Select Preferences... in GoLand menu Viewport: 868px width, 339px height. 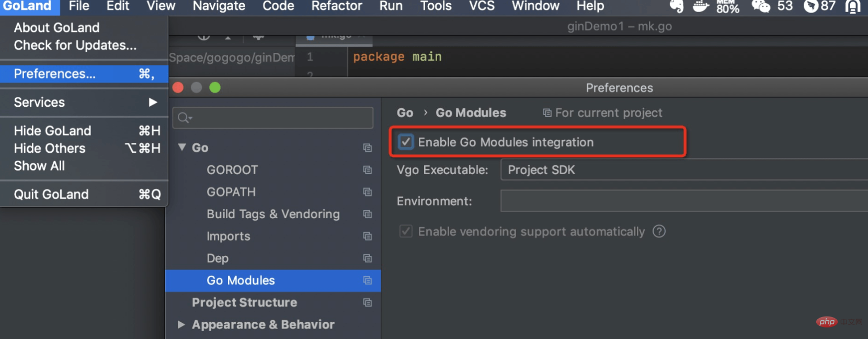(x=84, y=74)
